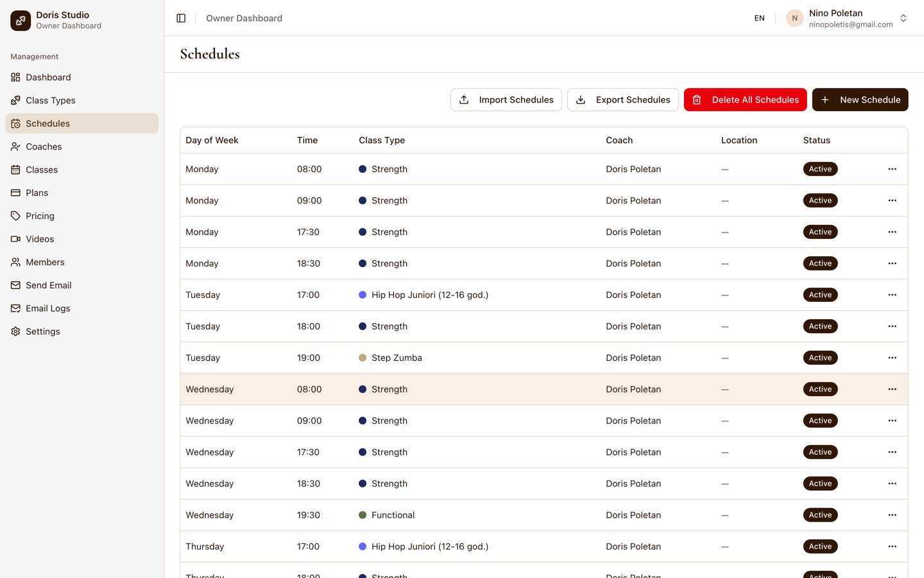Open actions menu for Tuesday Hip Hop Juniori row

tap(892, 295)
